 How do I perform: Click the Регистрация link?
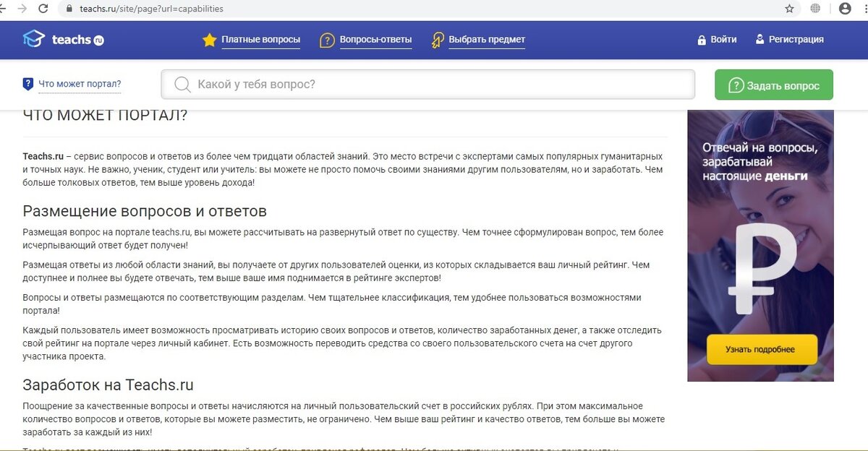(x=796, y=40)
